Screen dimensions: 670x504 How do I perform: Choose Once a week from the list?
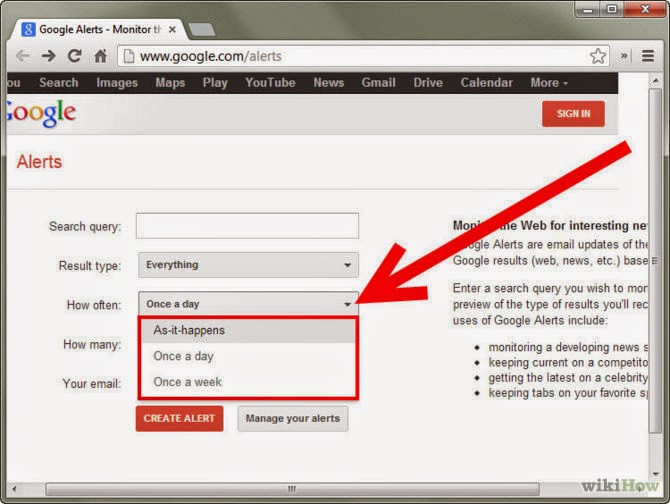tap(248, 382)
